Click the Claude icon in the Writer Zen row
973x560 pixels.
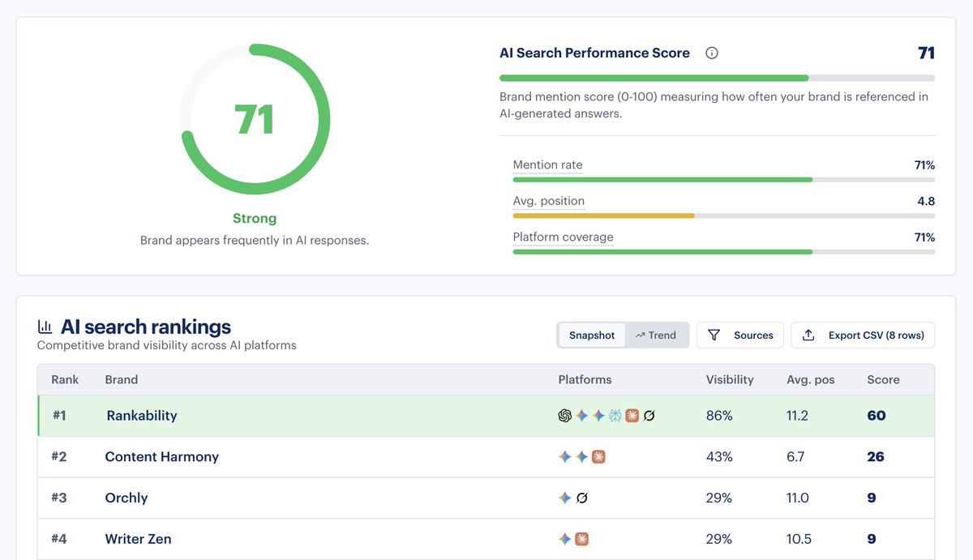coord(581,539)
